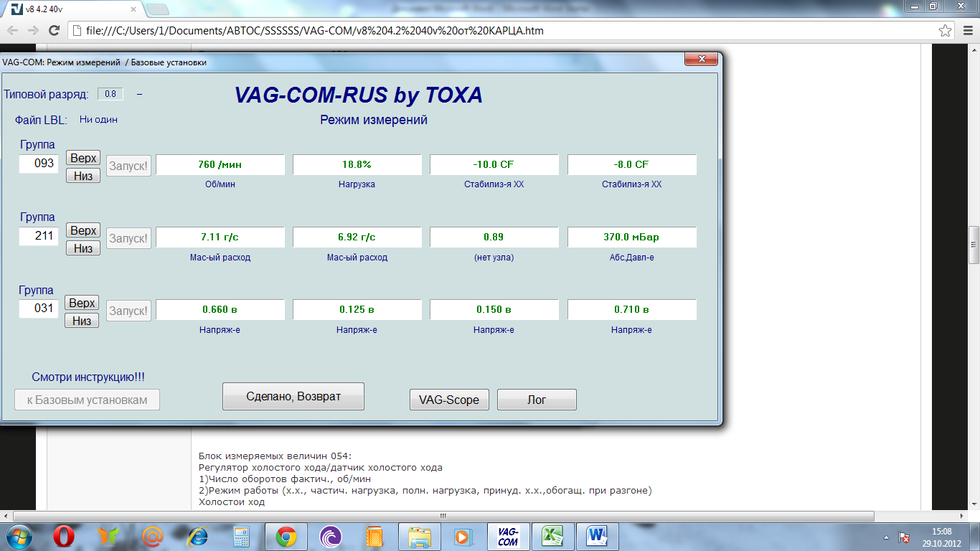
Task: Launch Calculator from the taskbar
Action: pos(242,537)
